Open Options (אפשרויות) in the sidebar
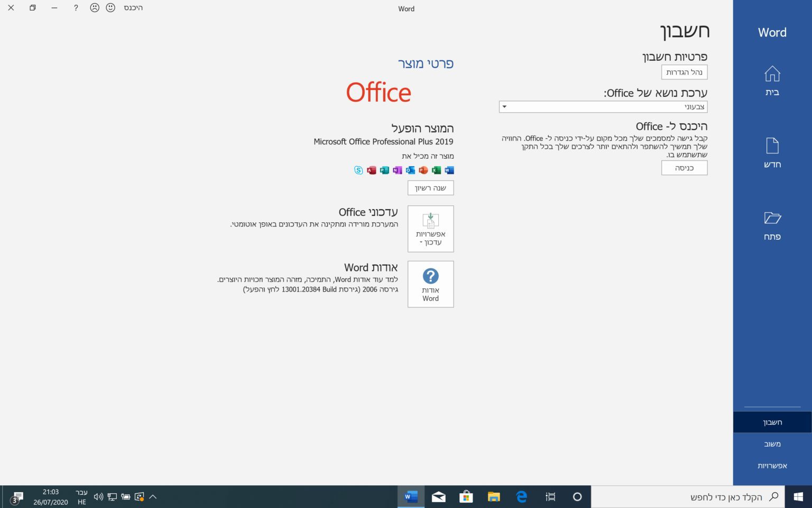Viewport: 812px width, 508px height. pyautogui.click(x=772, y=466)
